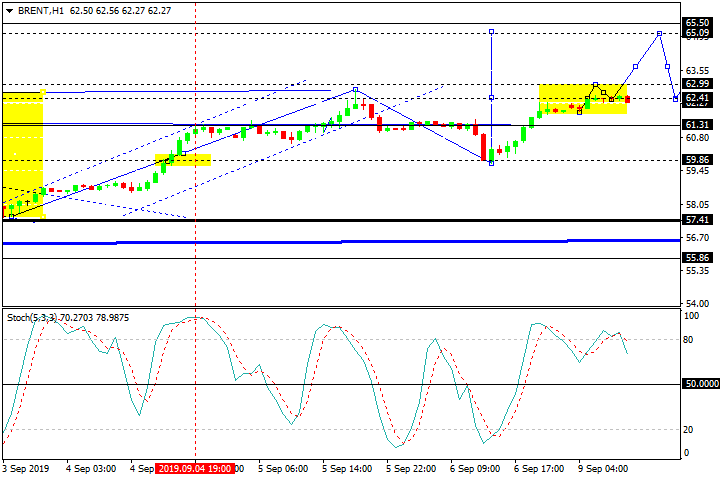The height and width of the screenshot is (480, 720).
Task: Click the 65.09 price label on the axis
Action: pyautogui.click(x=697, y=33)
